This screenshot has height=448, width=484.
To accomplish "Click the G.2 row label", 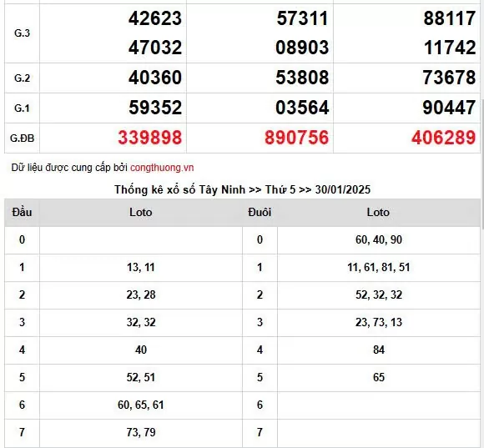I will tap(22, 78).
